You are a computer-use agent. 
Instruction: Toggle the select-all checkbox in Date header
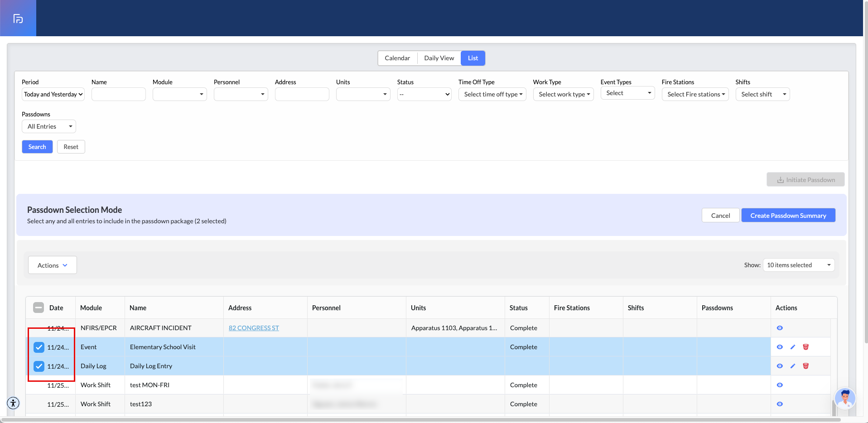39,308
